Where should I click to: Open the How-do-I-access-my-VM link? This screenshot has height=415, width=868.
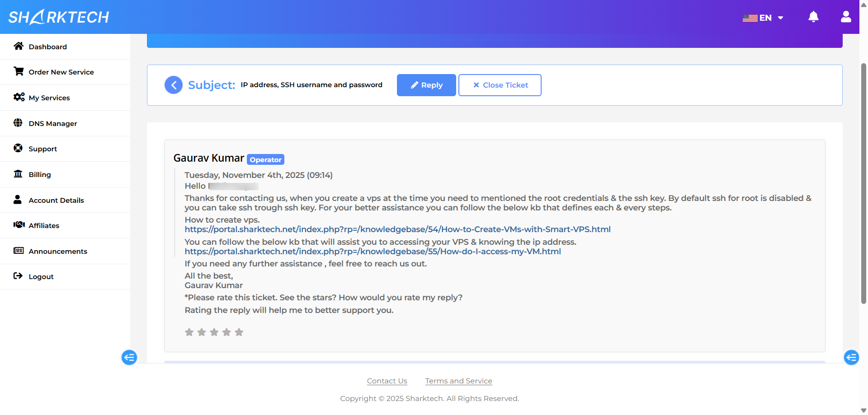click(373, 252)
